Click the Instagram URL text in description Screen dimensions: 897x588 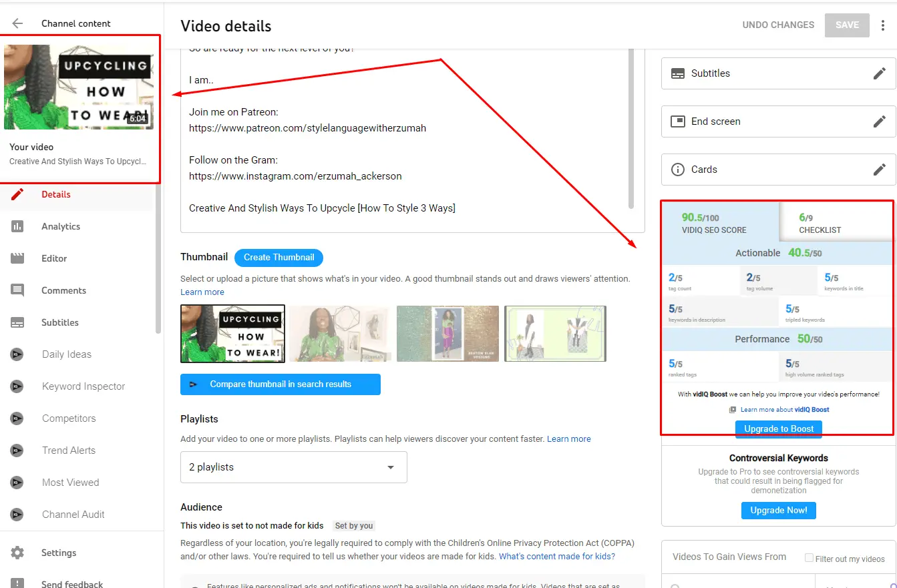pos(295,176)
